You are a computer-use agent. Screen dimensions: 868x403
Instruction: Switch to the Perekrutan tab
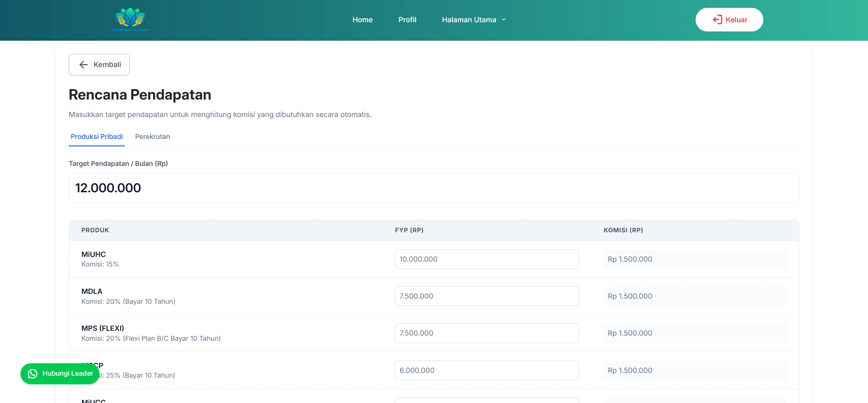(152, 136)
